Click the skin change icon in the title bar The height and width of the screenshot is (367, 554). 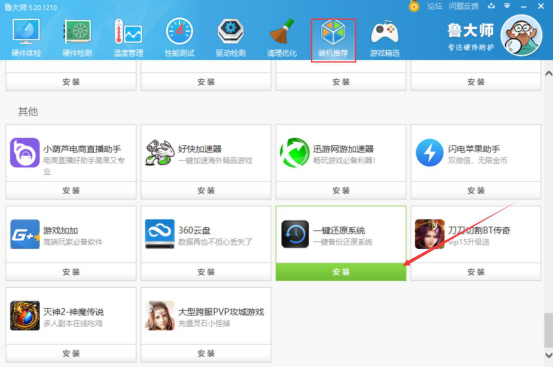[491, 6]
